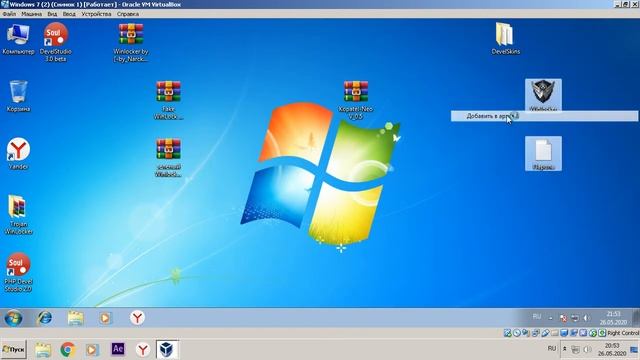Click VirtualBox shared folders indicator
Screen dimensions: 640x360
click(x=554, y=333)
